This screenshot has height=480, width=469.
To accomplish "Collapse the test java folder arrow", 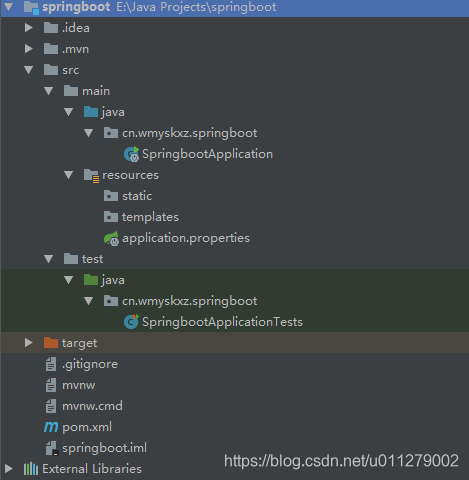I will coord(69,280).
